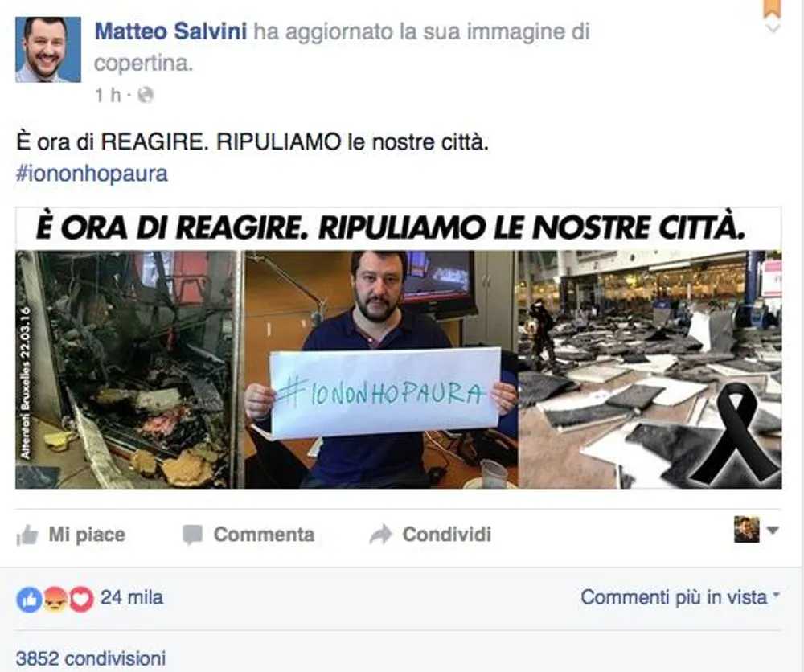Click the blue like reaction icon
This screenshot has width=804, height=672.
click(29, 599)
